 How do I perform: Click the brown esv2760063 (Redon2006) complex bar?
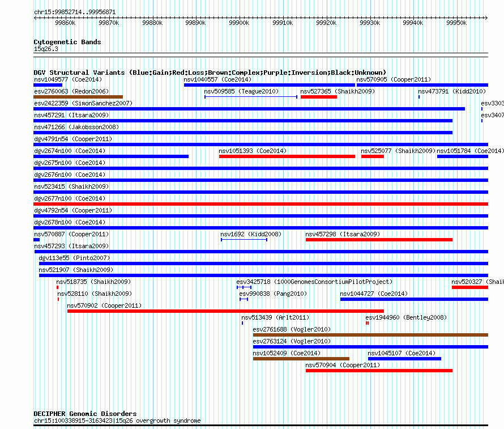click(x=78, y=97)
